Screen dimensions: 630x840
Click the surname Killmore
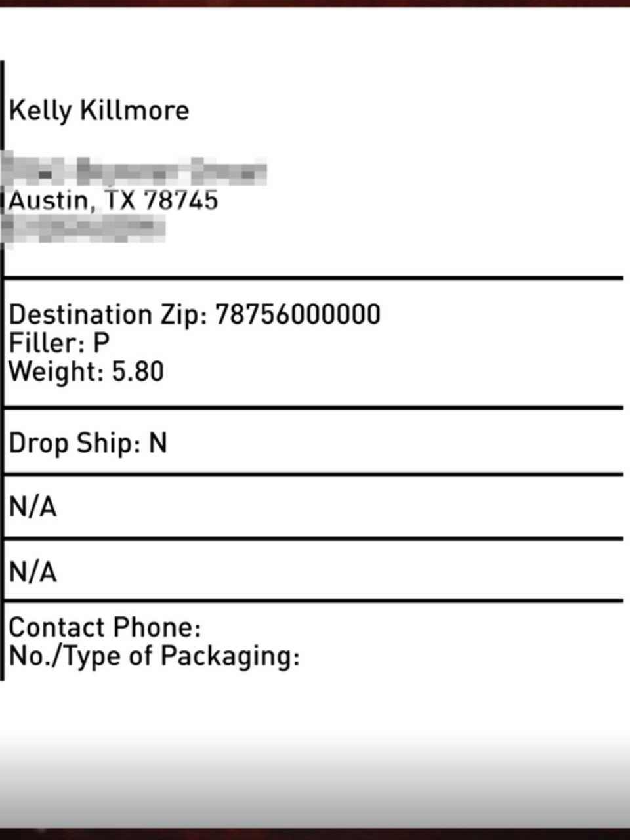(135, 110)
